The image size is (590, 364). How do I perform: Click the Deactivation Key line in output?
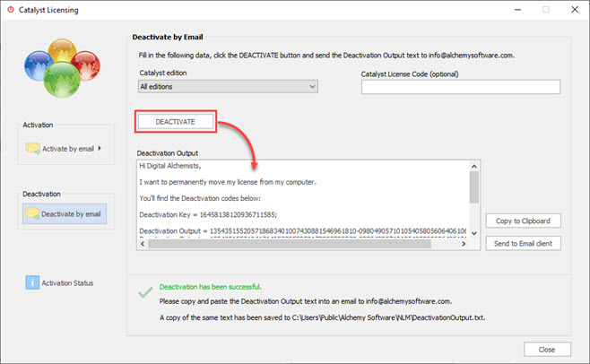click(208, 214)
